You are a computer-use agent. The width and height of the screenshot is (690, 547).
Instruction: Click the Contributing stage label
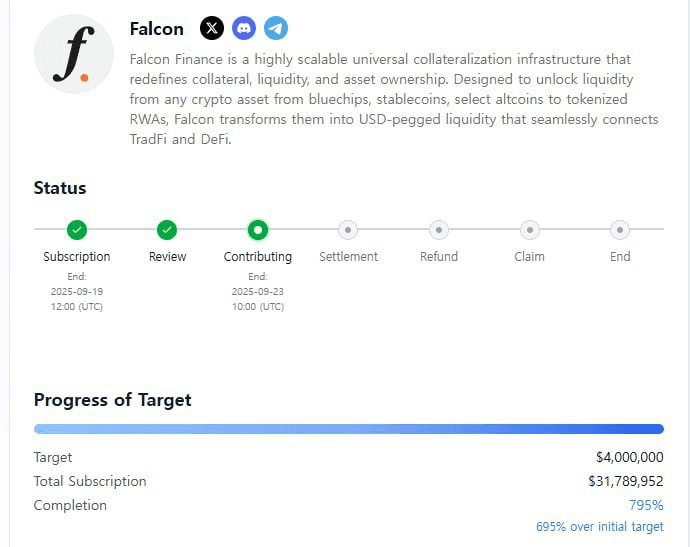(258, 257)
